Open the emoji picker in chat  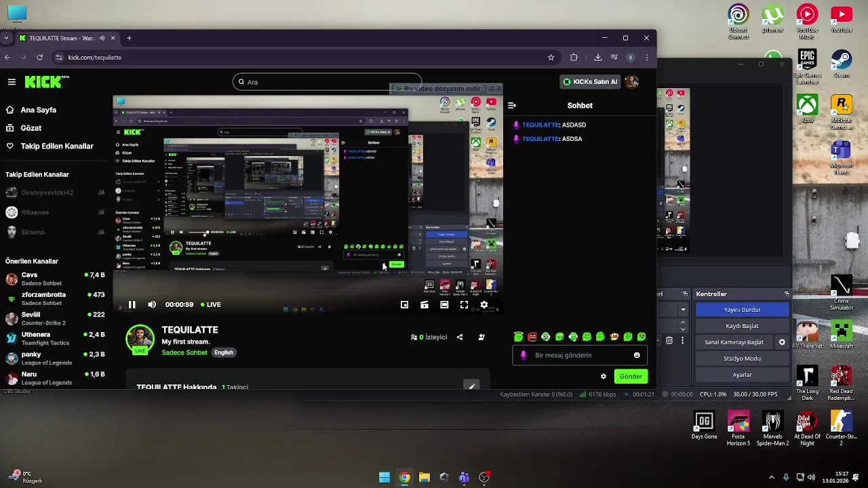[x=637, y=355]
